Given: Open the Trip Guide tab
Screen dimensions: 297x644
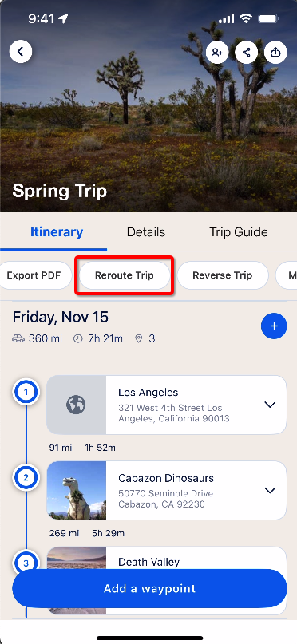Looking at the screenshot, I should point(239,232).
